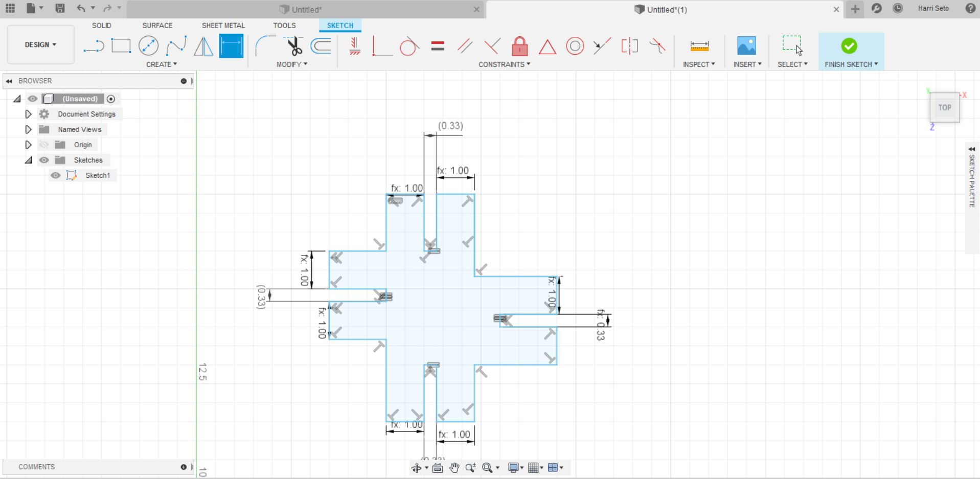Viewport: 980px width, 479px height.
Task: Apply Horizontal/Vertical constraint
Action: [355, 46]
